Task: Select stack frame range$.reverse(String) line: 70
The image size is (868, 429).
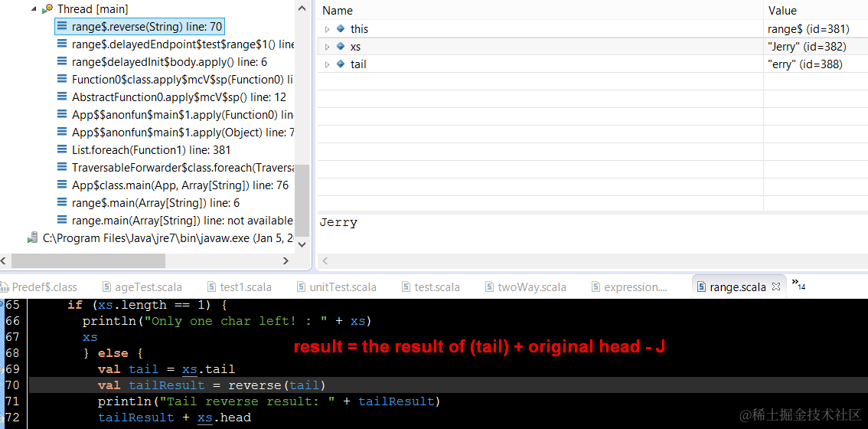Action: pyautogui.click(x=140, y=27)
